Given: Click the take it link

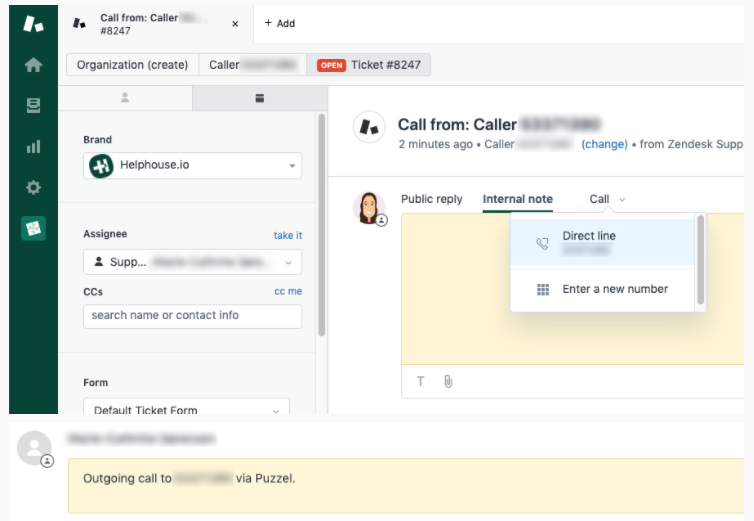Looking at the screenshot, I should coord(287,235).
